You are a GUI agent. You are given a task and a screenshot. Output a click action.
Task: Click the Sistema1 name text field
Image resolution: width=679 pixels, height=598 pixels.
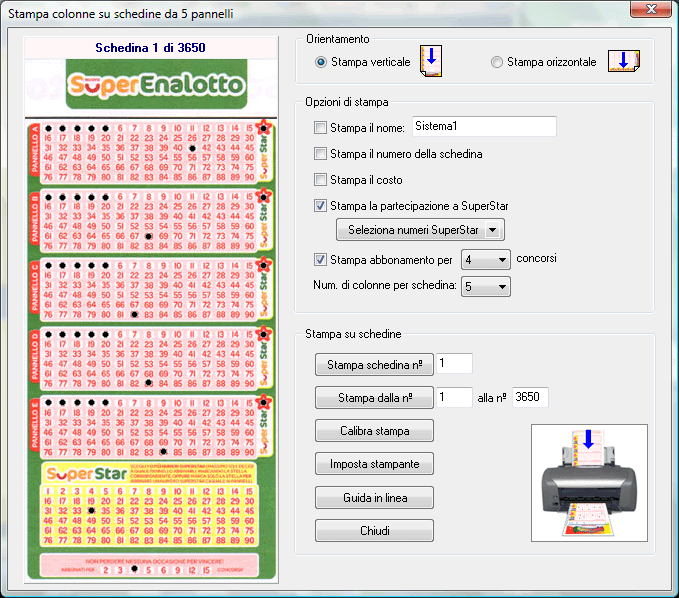pyautogui.click(x=483, y=126)
